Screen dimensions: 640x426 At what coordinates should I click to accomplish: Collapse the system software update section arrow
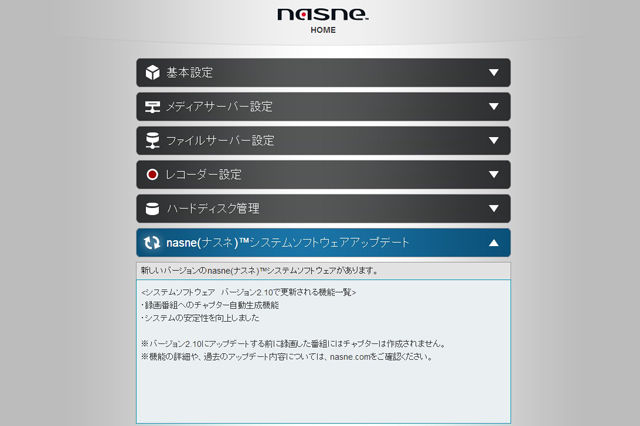494,243
